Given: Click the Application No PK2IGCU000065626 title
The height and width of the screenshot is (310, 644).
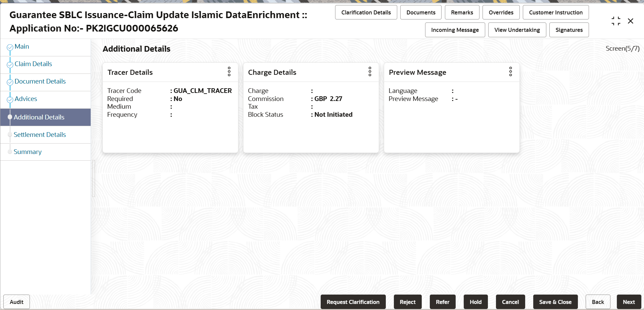Looking at the screenshot, I should tap(94, 28).
